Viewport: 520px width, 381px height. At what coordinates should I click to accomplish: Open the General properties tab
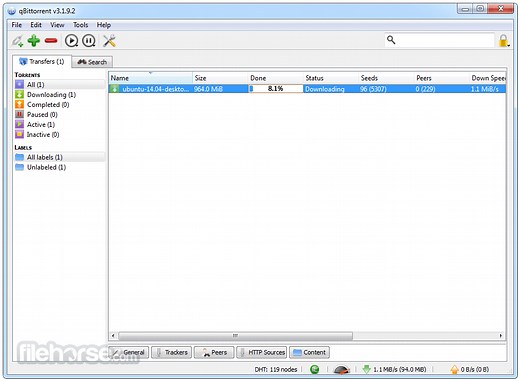point(129,352)
